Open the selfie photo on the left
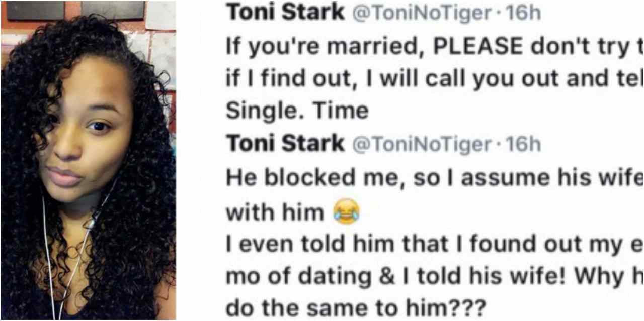Viewport: 644px width, 321px height. [88, 160]
